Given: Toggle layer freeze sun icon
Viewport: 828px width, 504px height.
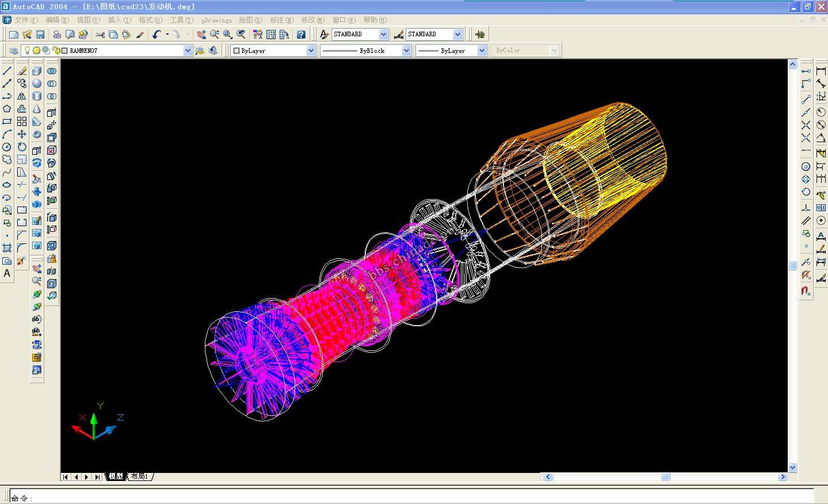Looking at the screenshot, I should click(36, 51).
